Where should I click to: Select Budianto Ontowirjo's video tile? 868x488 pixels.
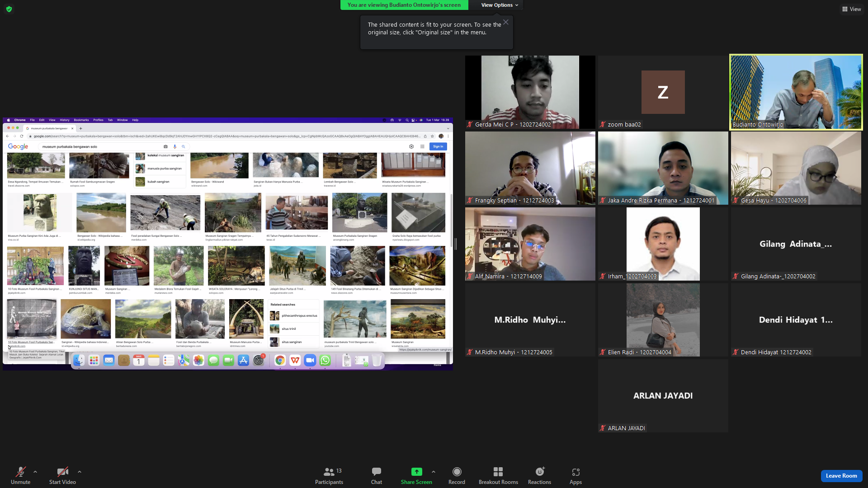pos(796,92)
